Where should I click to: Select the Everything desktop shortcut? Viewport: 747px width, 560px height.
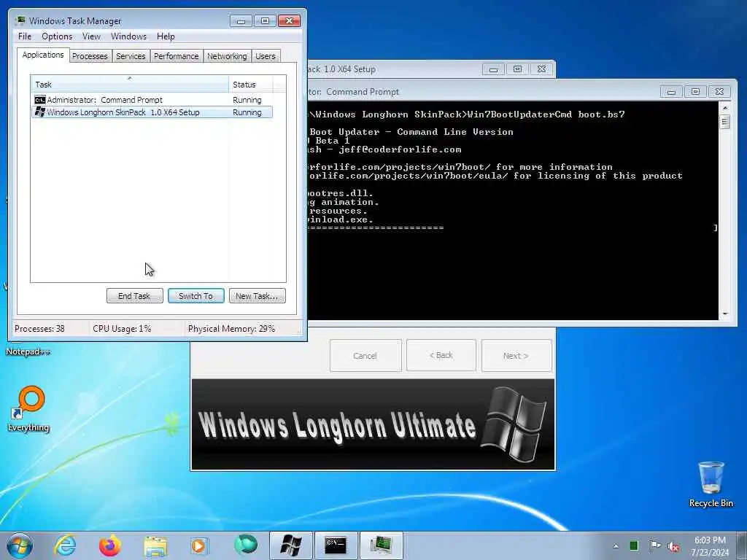(28, 408)
